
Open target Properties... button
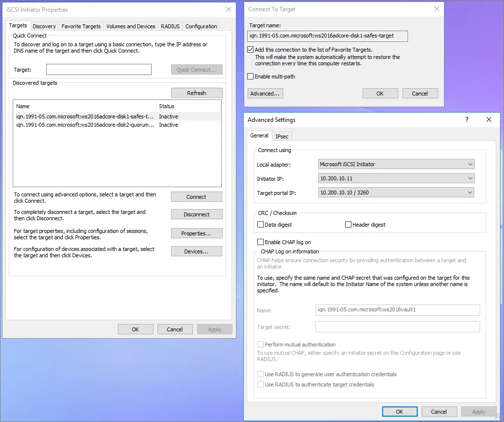click(x=196, y=233)
